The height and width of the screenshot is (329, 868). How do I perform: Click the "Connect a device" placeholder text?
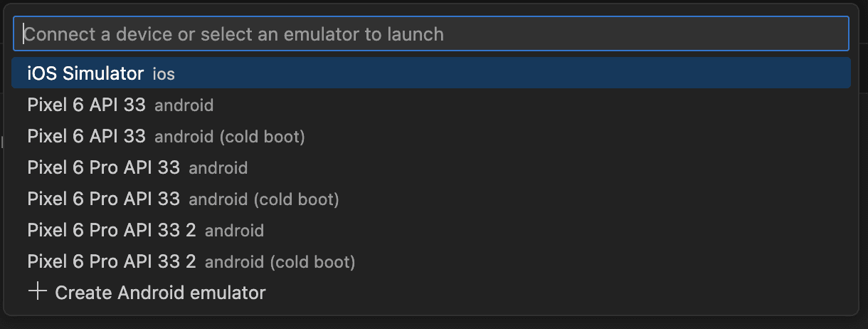pyautogui.click(x=234, y=34)
